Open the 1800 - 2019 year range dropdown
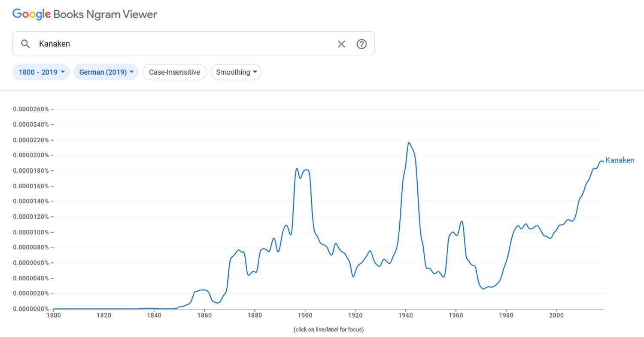 (x=41, y=72)
